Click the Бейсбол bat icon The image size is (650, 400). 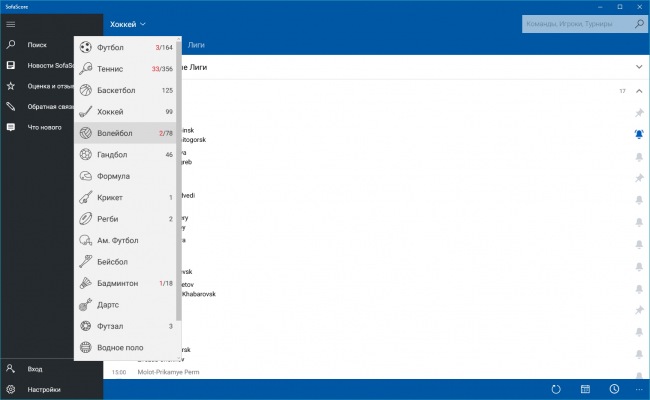[85, 262]
